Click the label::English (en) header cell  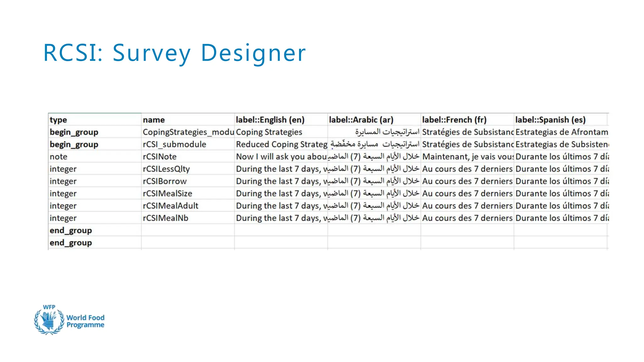point(280,120)
